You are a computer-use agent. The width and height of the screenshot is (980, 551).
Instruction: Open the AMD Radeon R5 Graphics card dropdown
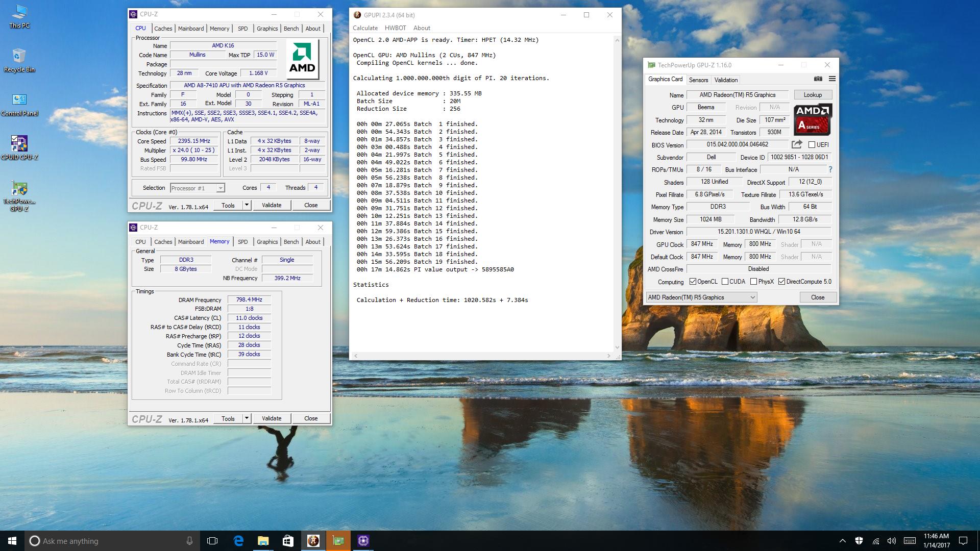click(701, 297)
